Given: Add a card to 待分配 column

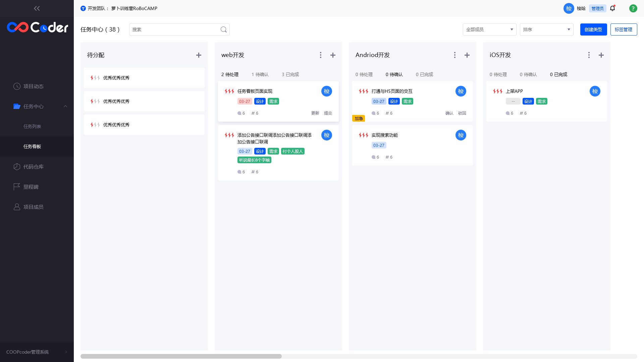Looking at the screenshot, I should click(x=199, y=55).
